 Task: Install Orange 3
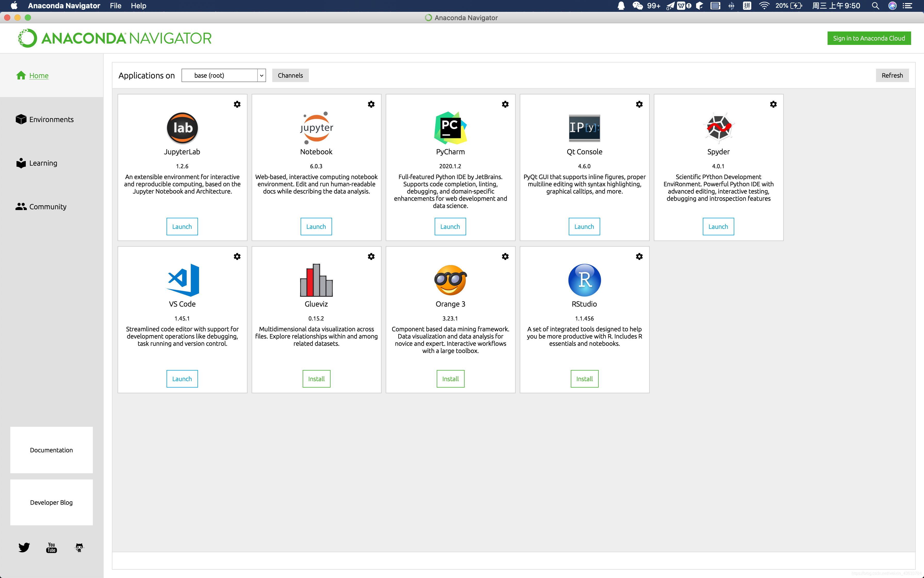click(x=450, y=379)
